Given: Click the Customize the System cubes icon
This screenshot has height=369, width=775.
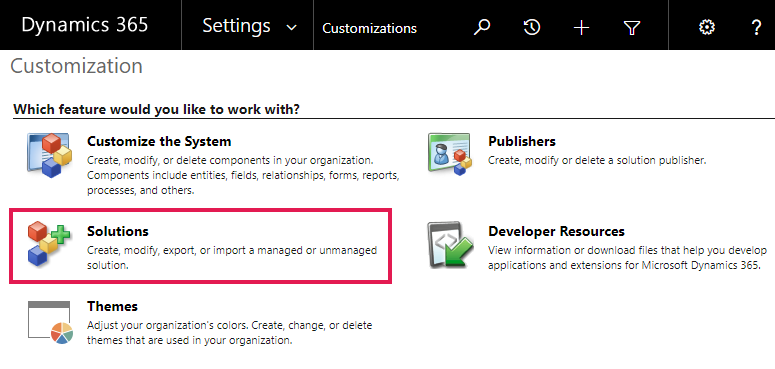Looking at the screenshot, I should (x=49, y=155).
